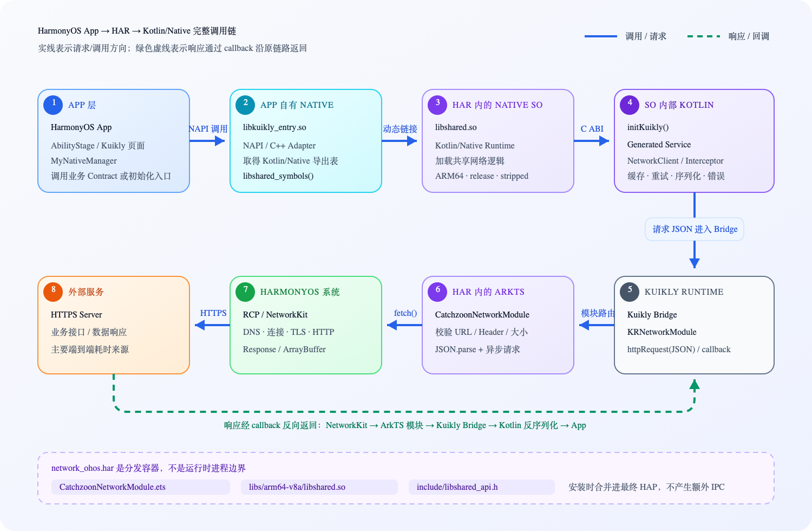Click the 响应 / 回调 legend label
The image size is (812, 531).
(749, 36)
